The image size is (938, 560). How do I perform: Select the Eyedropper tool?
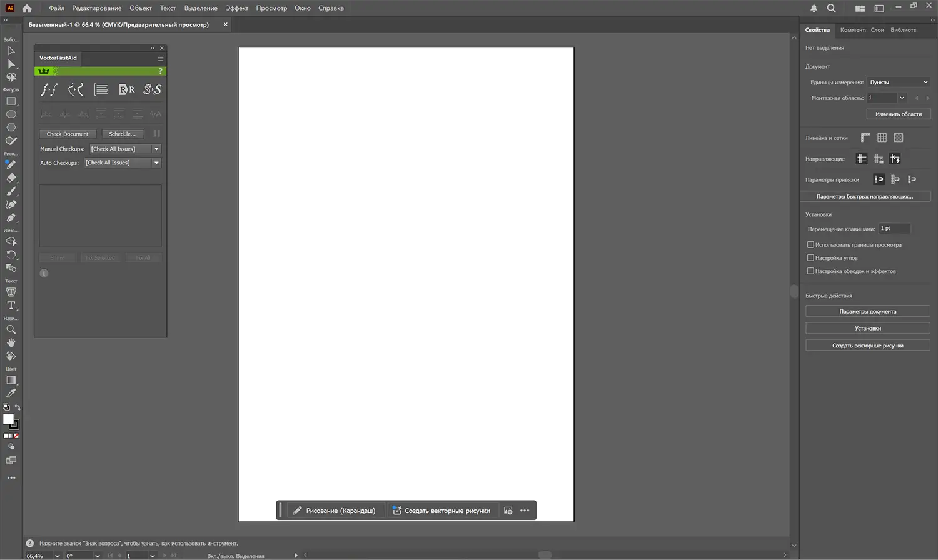(11, 393)
